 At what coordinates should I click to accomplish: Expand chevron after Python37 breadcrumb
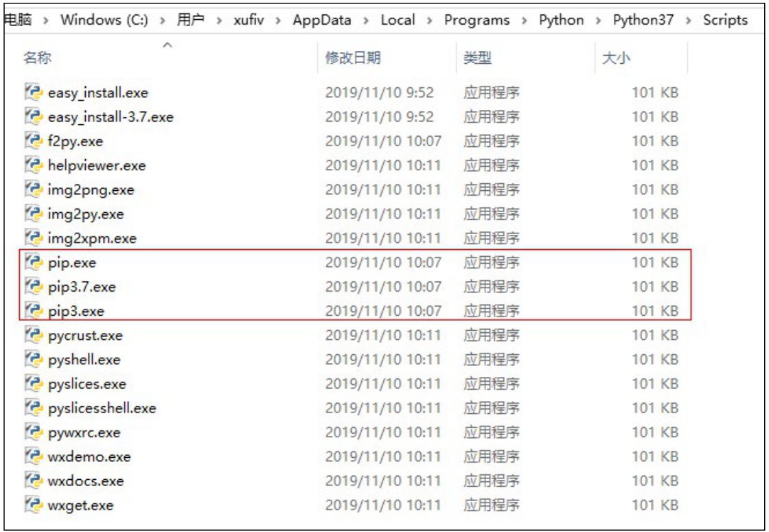(x=689, y=21)
